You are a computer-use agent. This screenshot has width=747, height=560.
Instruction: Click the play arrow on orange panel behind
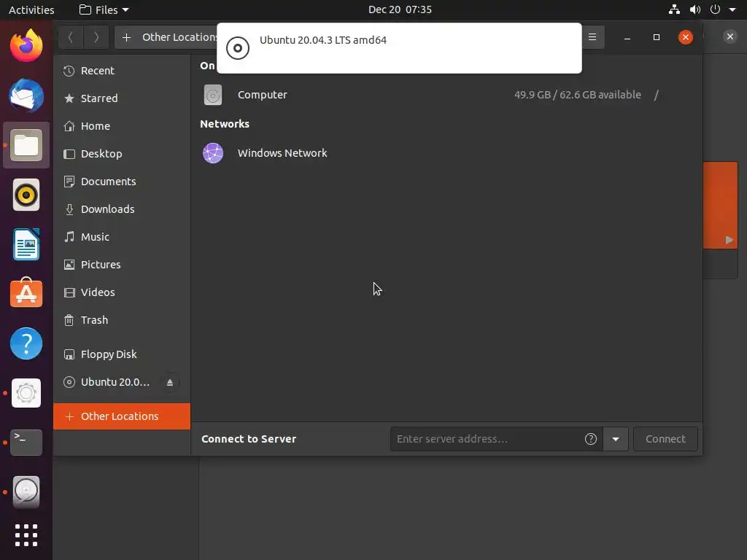click(x=729, y=240)
